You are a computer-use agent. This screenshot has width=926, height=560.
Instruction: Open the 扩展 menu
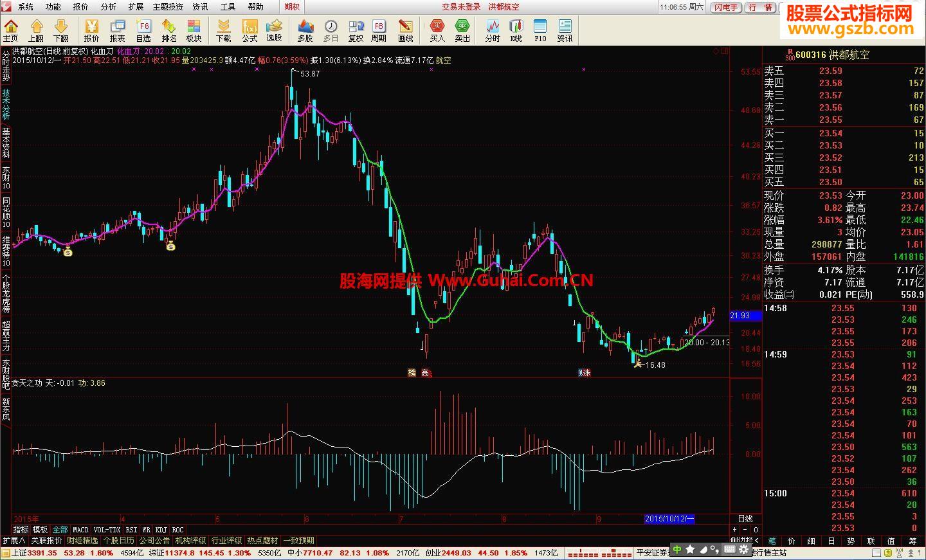click(136, 7)
